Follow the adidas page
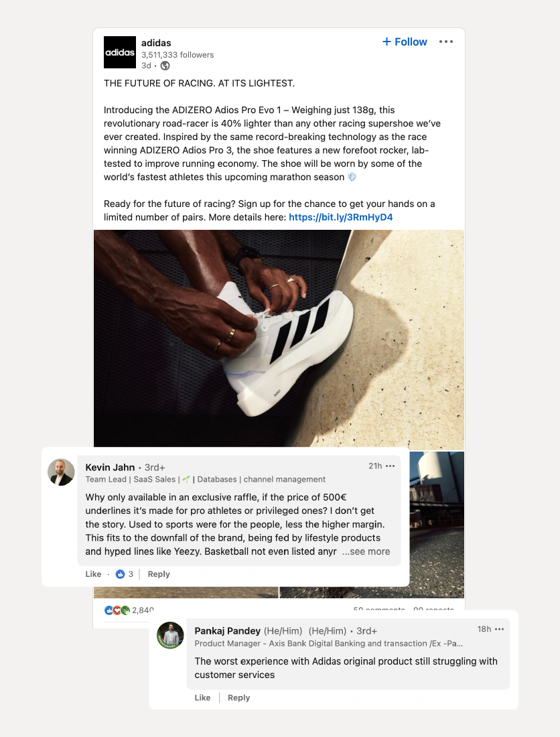Screen dimensions: 560x737 point(405,42)
